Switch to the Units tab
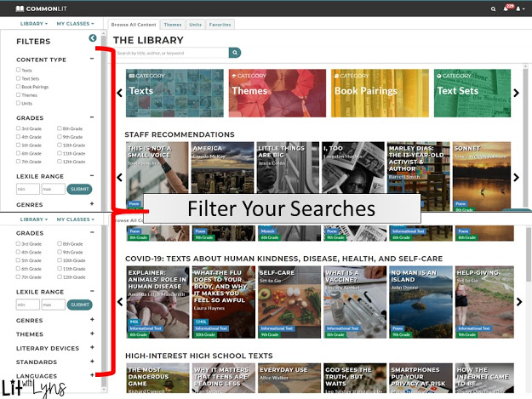The width and height of the screenshot is (532, 399). (x=195, y=25)
